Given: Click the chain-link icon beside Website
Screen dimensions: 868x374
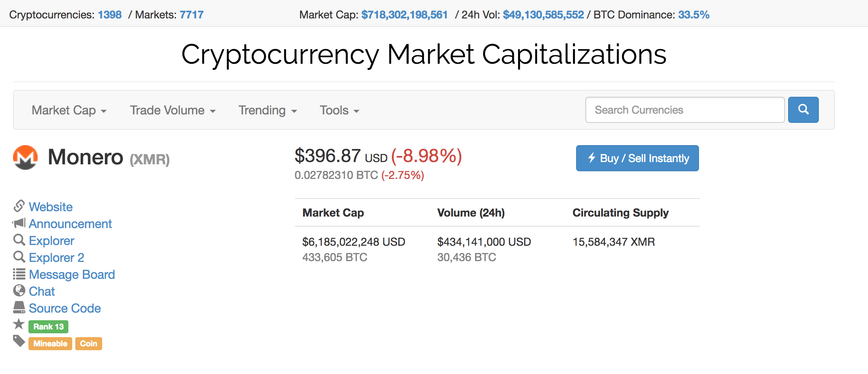Looking at the screenshot, I should coord(19,206).
